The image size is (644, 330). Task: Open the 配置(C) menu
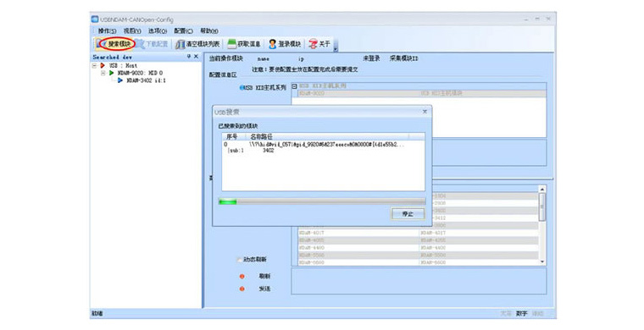coord(183,30)
